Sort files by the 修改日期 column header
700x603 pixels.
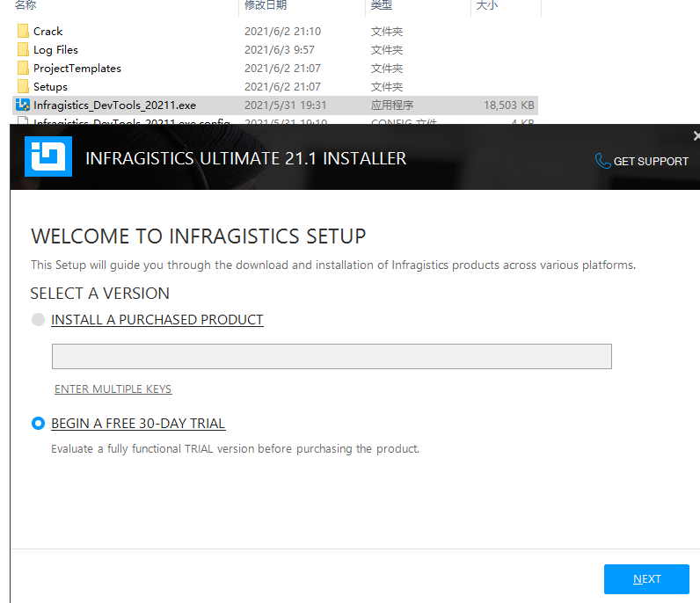click(266, 5)
